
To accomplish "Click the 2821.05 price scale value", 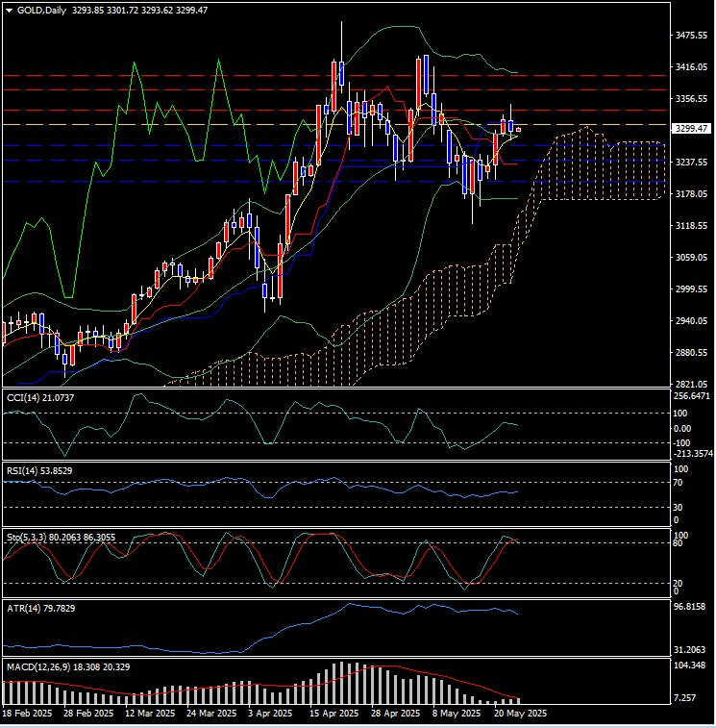I will coord(691,385).
